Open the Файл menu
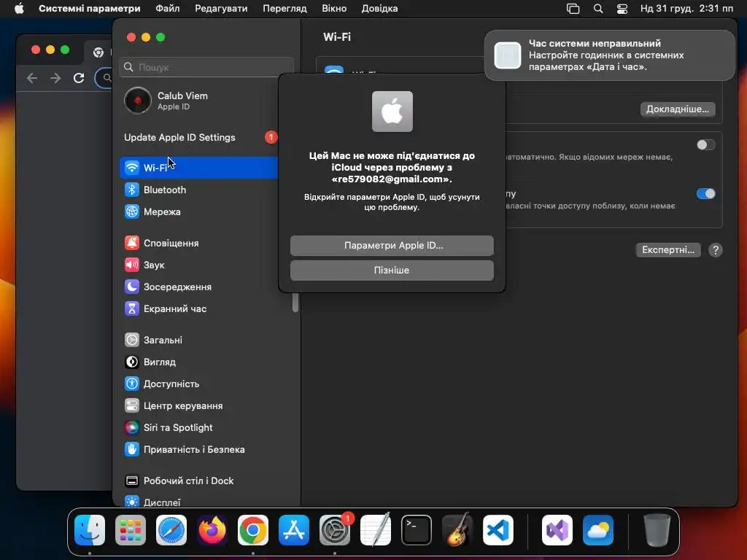The image size is (747, 560). [168, 9]
